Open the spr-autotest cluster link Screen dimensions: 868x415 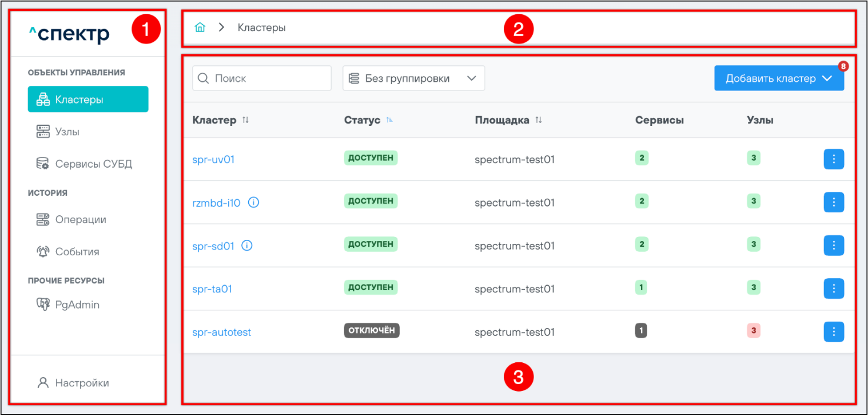(x=221, y=332)
